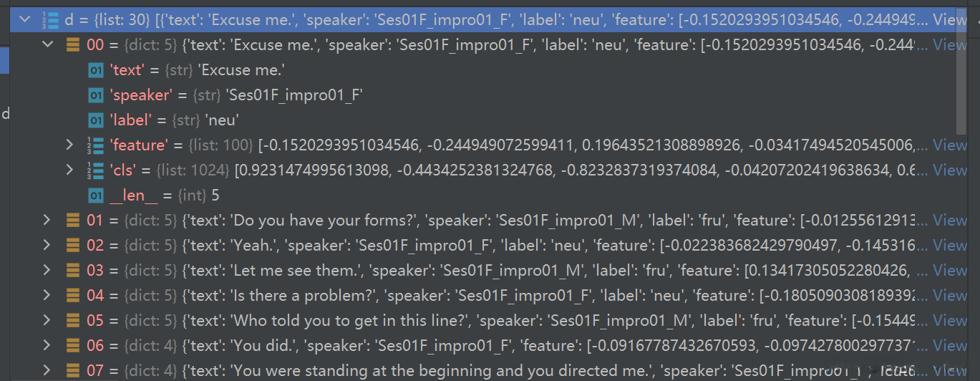Click the string type icon beside 'speaker'
Image resolution: width=980 pixels, height=381 pixels.
click(95, 95)
